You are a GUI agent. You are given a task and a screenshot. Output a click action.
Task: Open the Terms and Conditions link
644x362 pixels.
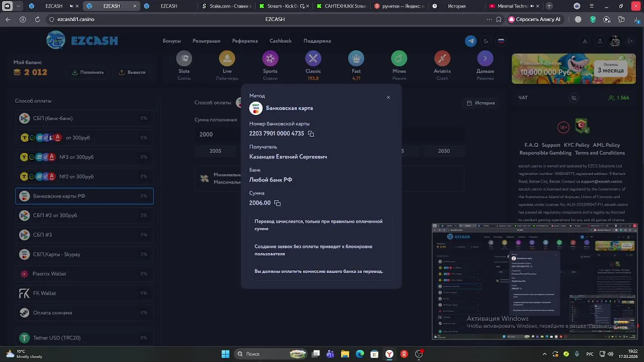pos(600,153)
